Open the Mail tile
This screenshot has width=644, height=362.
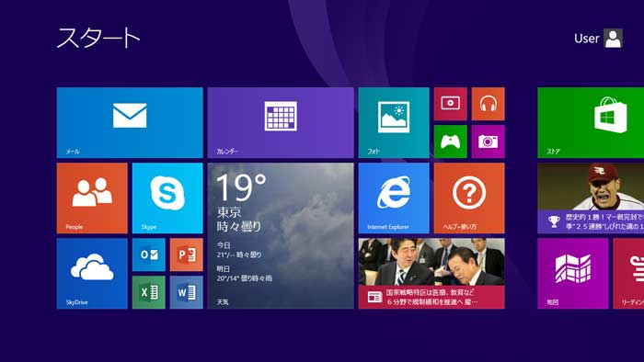[130, 122]
